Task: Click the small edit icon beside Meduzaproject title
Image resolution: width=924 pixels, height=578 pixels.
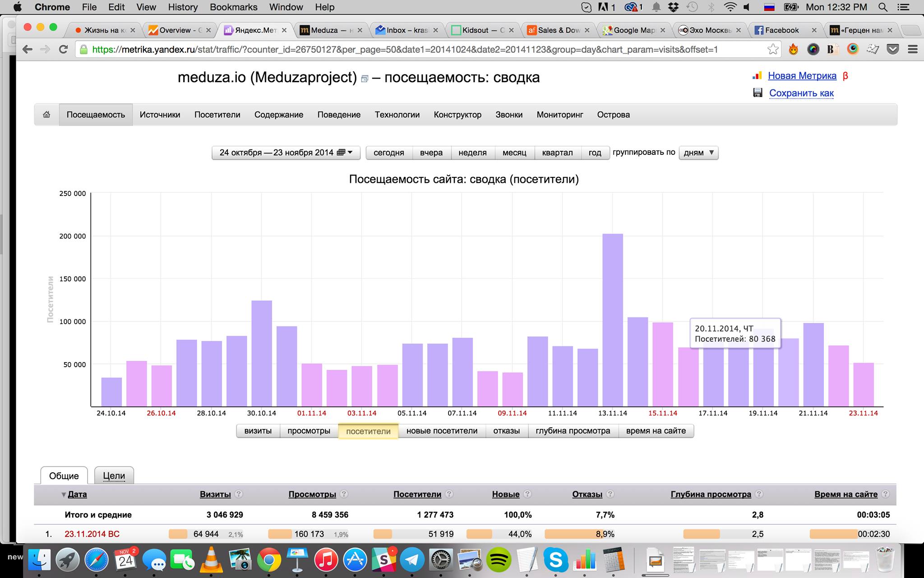Action: (365, 79)
